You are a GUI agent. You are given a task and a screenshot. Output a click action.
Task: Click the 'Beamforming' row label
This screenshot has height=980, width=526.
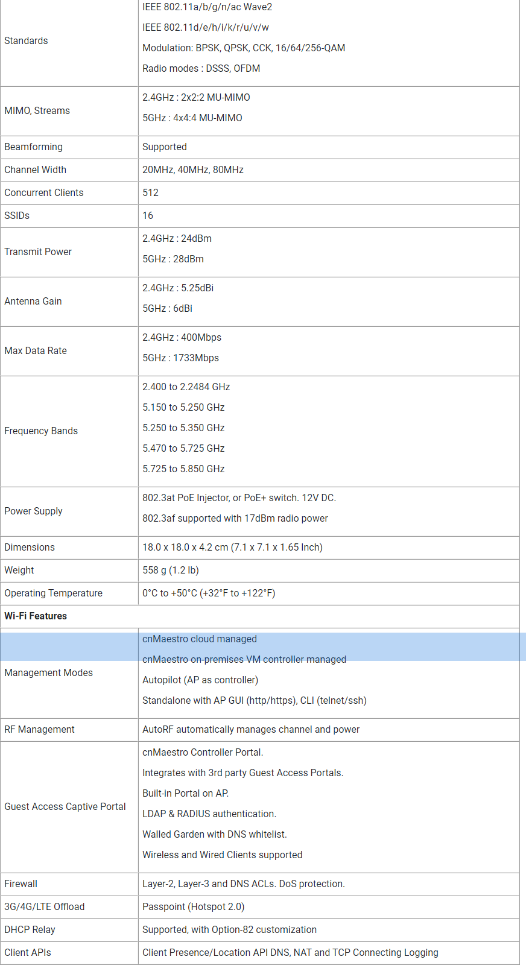(33, 147)
